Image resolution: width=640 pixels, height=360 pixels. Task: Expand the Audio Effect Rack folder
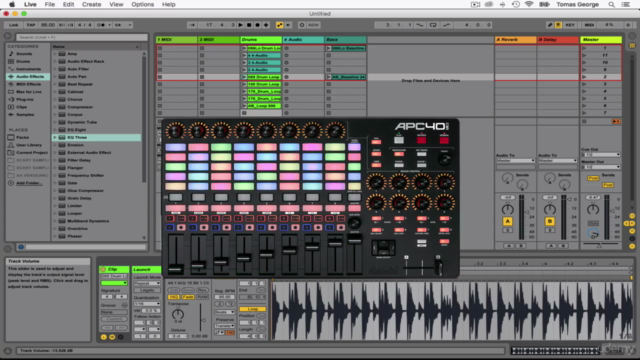(x=55, y=61)
